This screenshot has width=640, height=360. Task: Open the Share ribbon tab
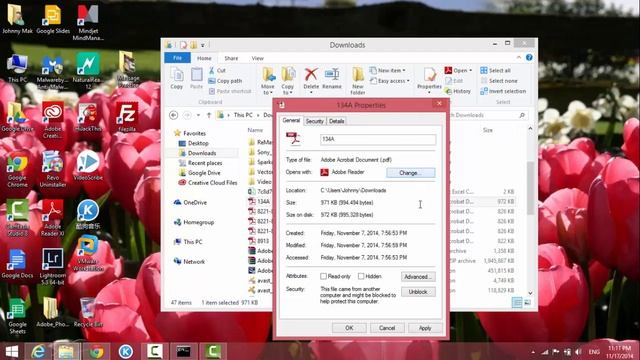[x=231, y=58]
